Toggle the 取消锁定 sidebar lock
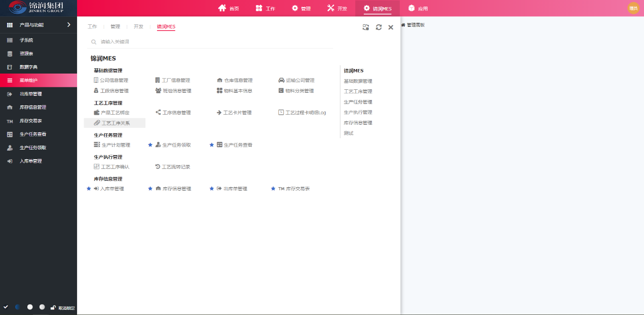This screenshot has height=315, width=644. [x=63, y=307]
